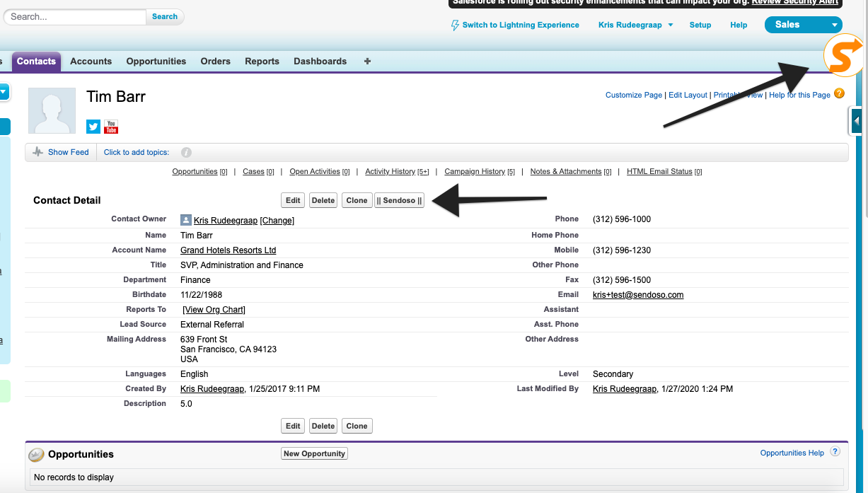Switch to the Accounts tab
868x493 pixels.
tap(91, 62)
